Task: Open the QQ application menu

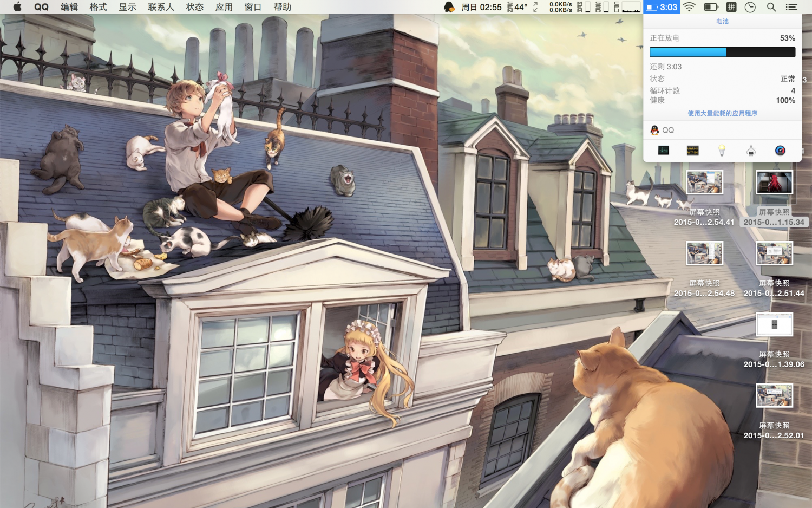Action: coord(41,7)
